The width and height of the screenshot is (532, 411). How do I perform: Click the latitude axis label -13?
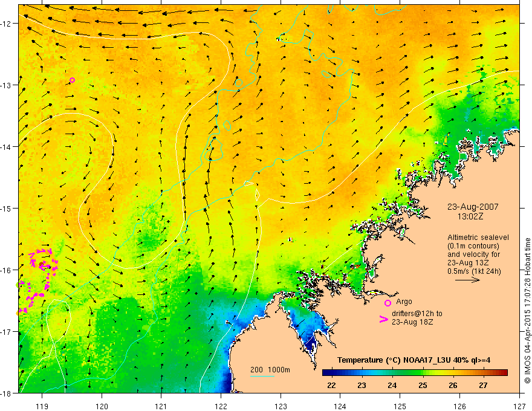7,85
